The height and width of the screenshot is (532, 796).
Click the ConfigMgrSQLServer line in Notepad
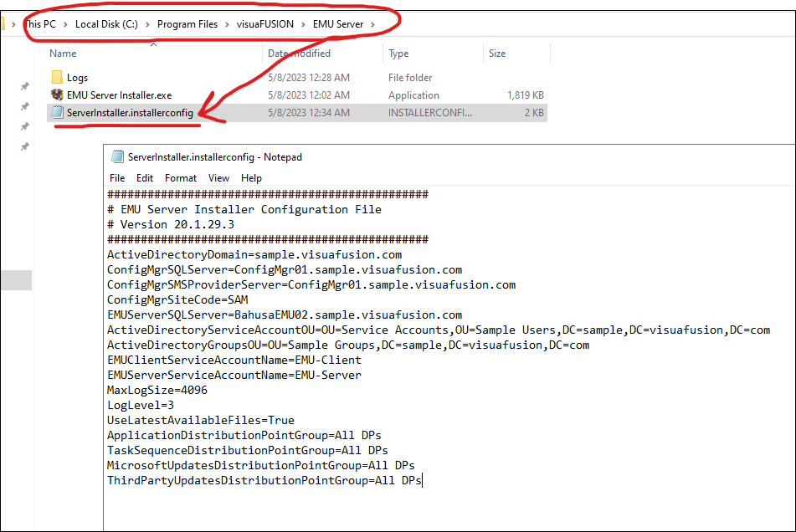pyautogui.click(x=285, y=270)
